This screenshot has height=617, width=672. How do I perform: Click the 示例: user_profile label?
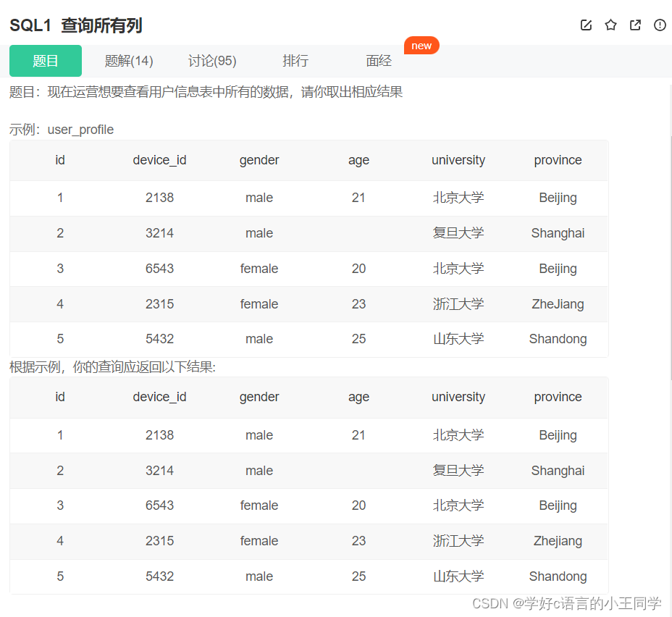click(x=62, y=130)
